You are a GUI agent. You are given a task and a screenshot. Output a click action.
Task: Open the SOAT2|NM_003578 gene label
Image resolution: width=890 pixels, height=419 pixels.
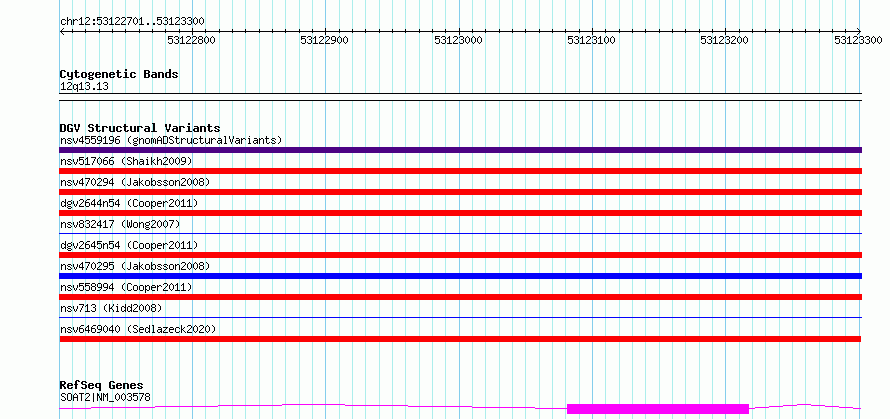coord(105,397)
